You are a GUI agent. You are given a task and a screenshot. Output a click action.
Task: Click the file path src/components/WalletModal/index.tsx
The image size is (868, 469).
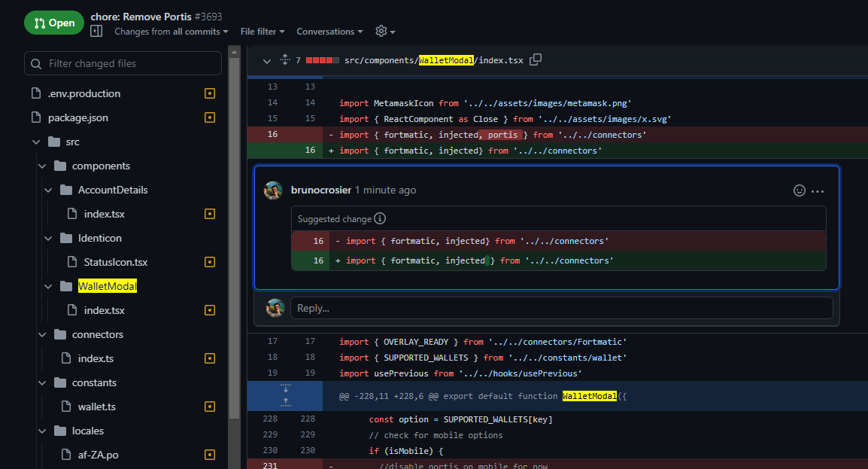tap(433, 60)
